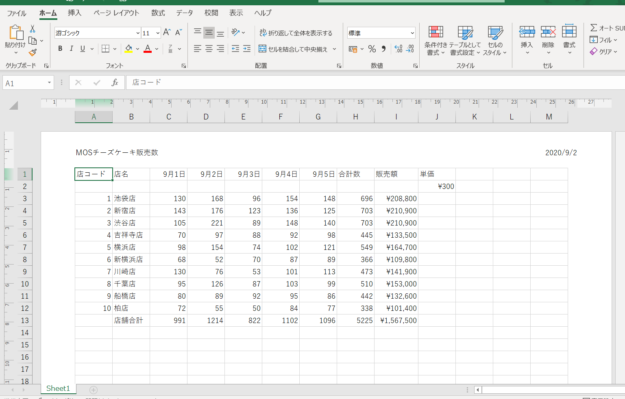Click the Clear (クリア) button
The height and width of the screenshot is (399, 625).
603,52
